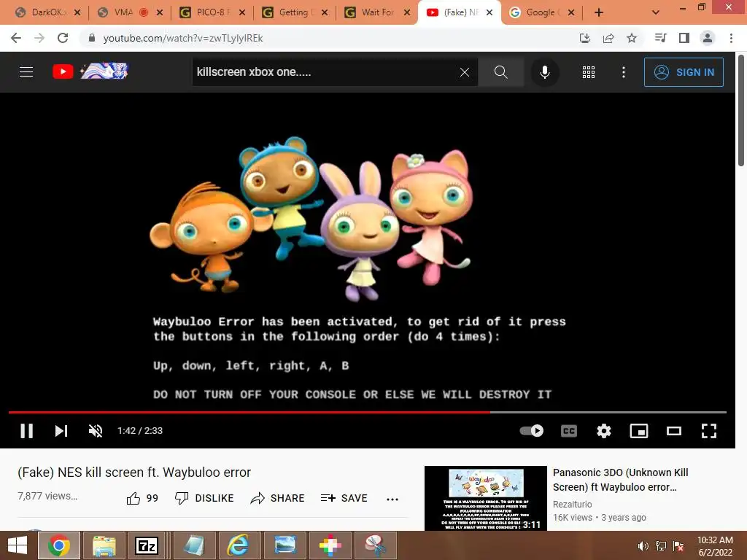Reload the current page

pos(63,38)
